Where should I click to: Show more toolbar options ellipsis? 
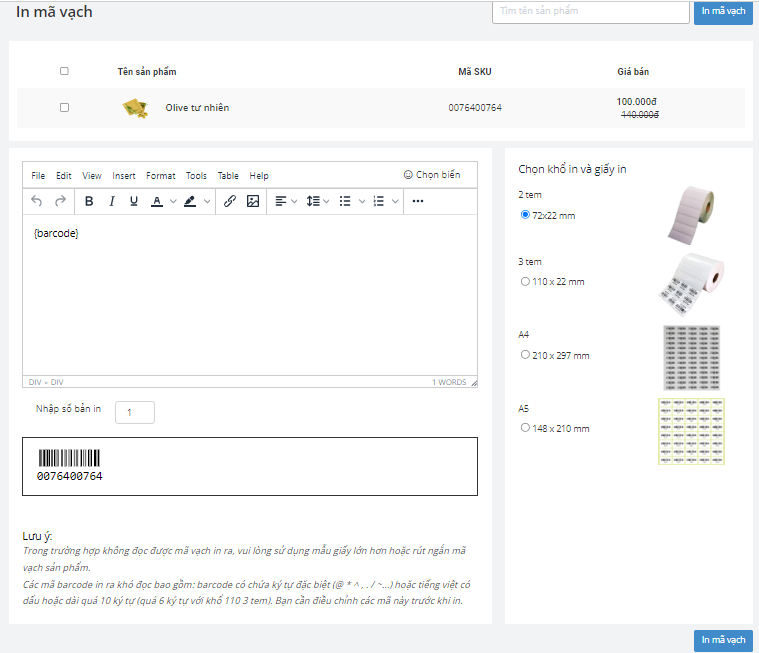pyautogui.click(x=418, y=201)
